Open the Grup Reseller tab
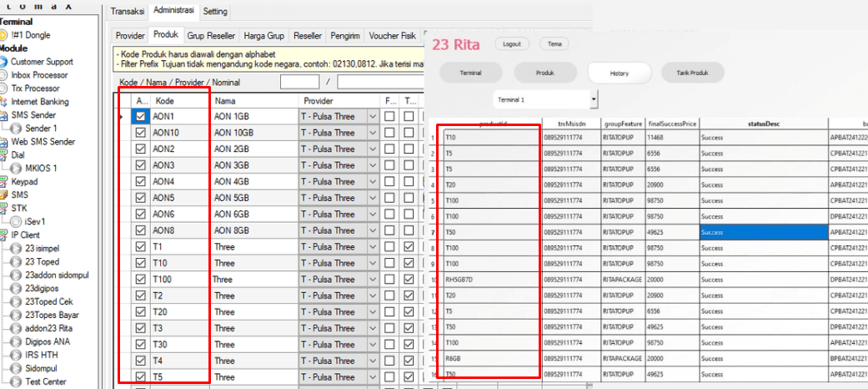Image resolution: width=868 pixels, height=389 pixels. [x=208, y=36]
